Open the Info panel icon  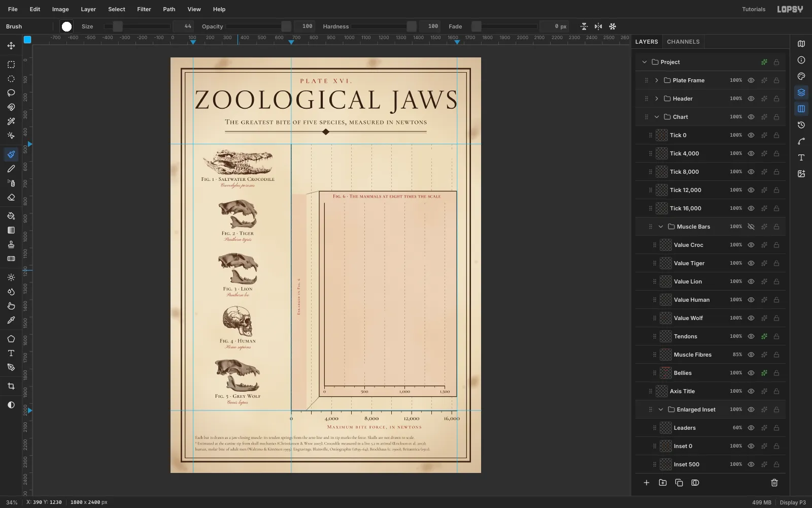[801, 60]
